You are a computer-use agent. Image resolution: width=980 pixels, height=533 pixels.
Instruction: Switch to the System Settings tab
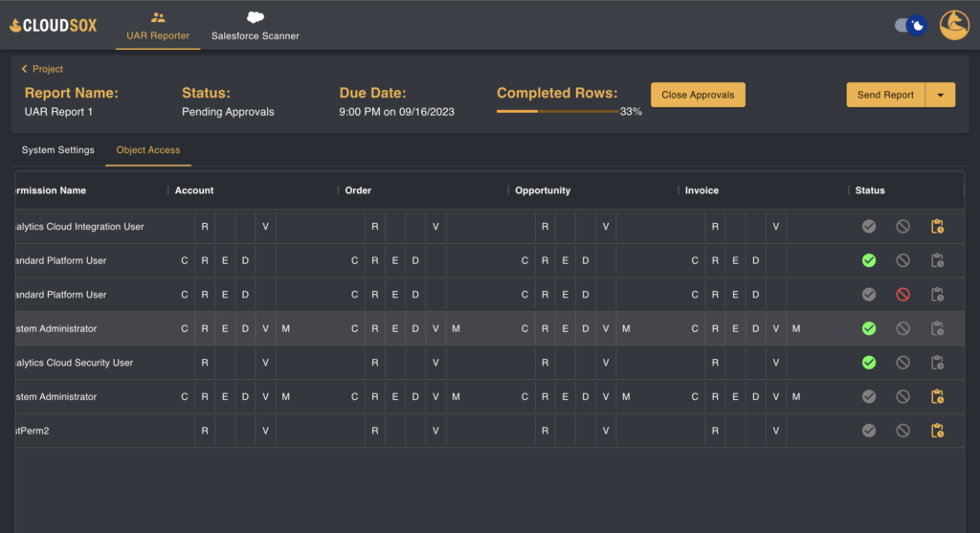(58, 150)
